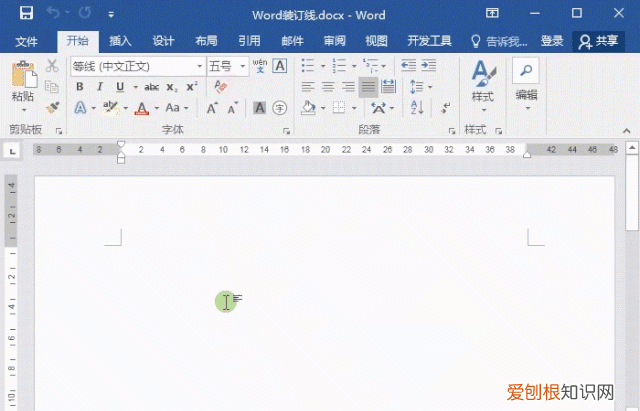Toggle strikethrough abc formatting

coord(151,87)
